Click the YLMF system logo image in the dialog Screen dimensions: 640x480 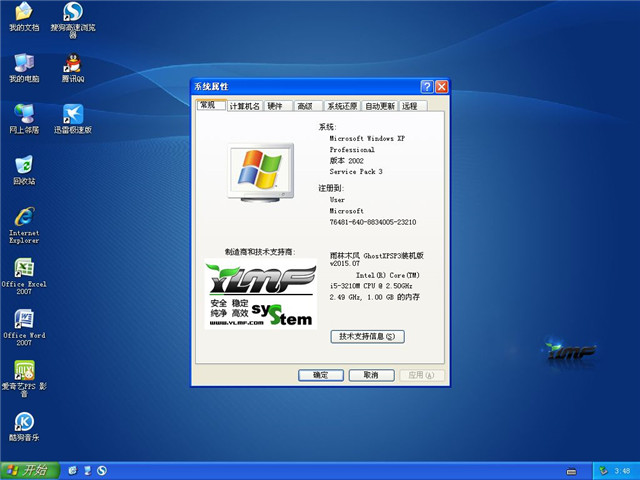click(261, 294)
